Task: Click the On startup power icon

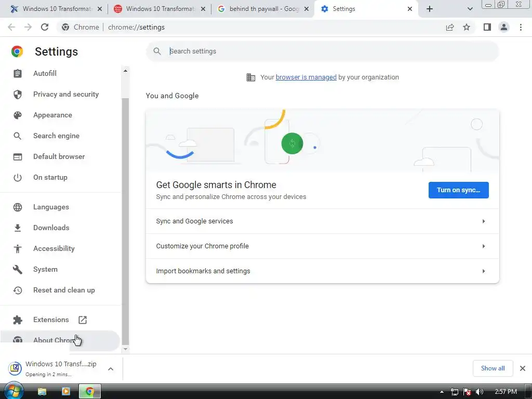Action: pos(17,178)
